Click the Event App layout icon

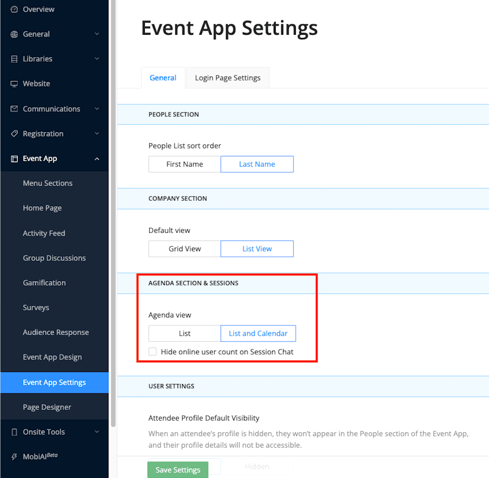(x=14, y=159)
